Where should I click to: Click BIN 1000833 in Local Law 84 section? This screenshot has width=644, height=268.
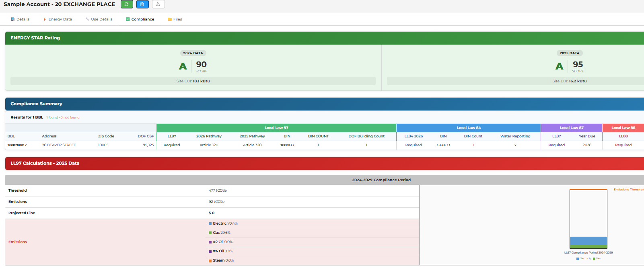443,145
